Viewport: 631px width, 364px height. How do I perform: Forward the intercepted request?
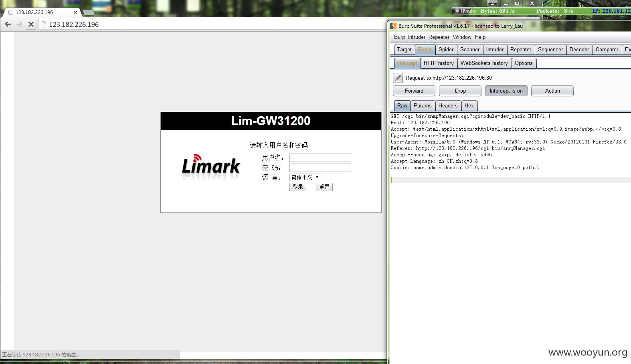pos(414,91)
